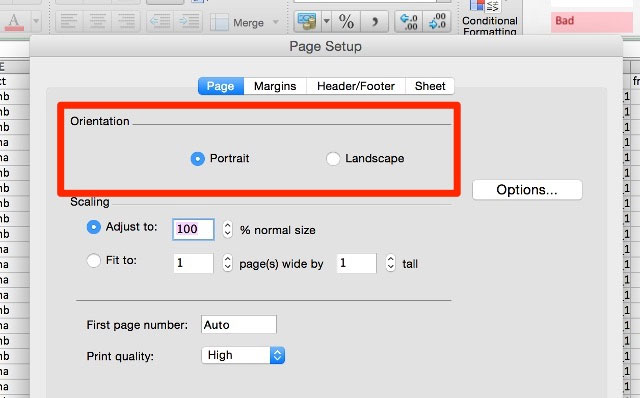Select Portrait orientation

click(198, 158)
